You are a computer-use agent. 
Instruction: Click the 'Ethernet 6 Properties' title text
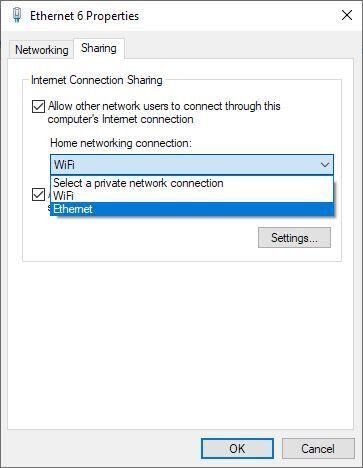pyautogui.click(x=84, y=16)
